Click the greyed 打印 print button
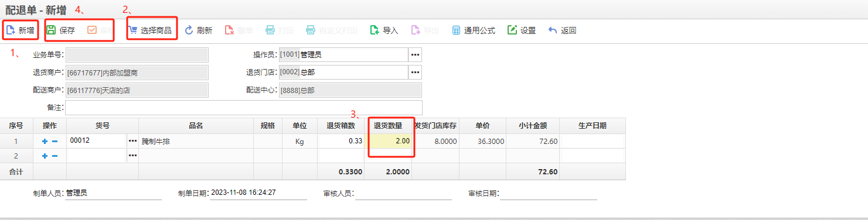The image size is (868, 220). coord(280,30)
